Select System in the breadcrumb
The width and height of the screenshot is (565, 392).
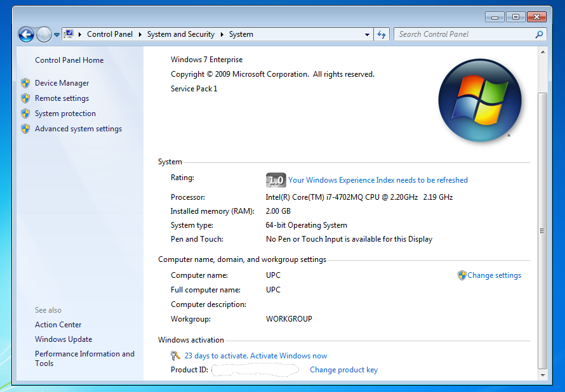pos(241,34)
